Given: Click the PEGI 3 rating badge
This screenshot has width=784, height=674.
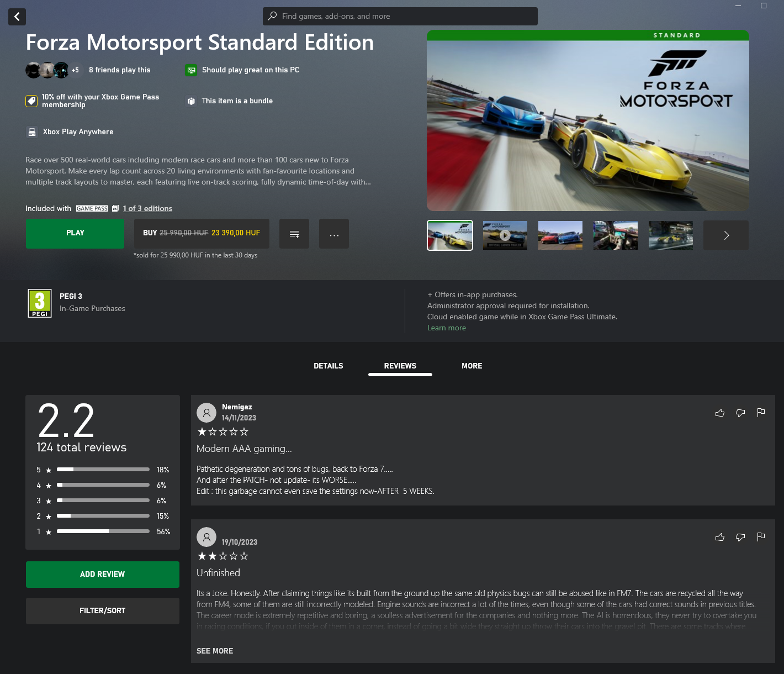Looking at the screenshot, I should click(40, 303).
